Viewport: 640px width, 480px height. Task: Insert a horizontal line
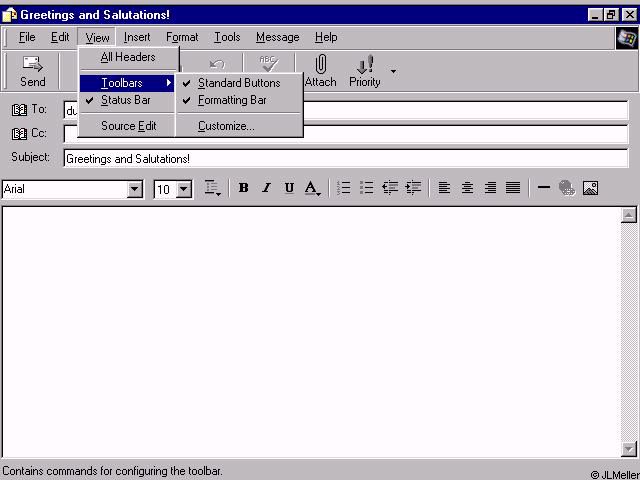point(544,188)
